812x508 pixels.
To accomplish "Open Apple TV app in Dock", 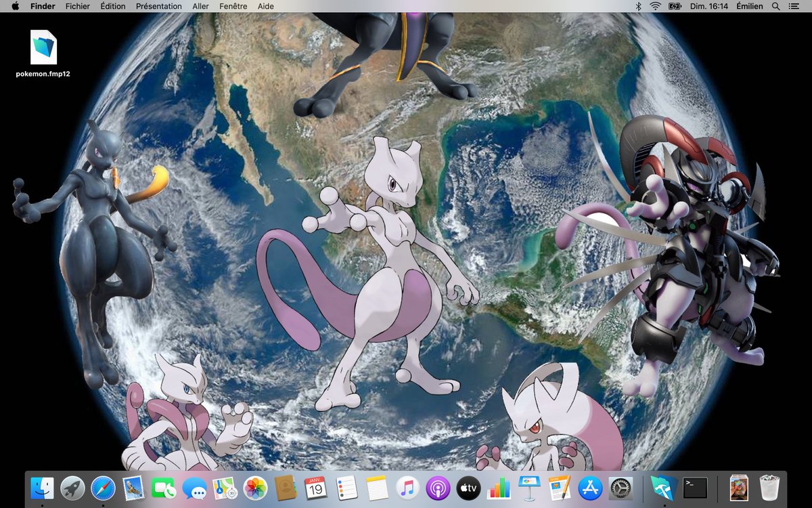I will pyautogui.click(x=468, y=488).
